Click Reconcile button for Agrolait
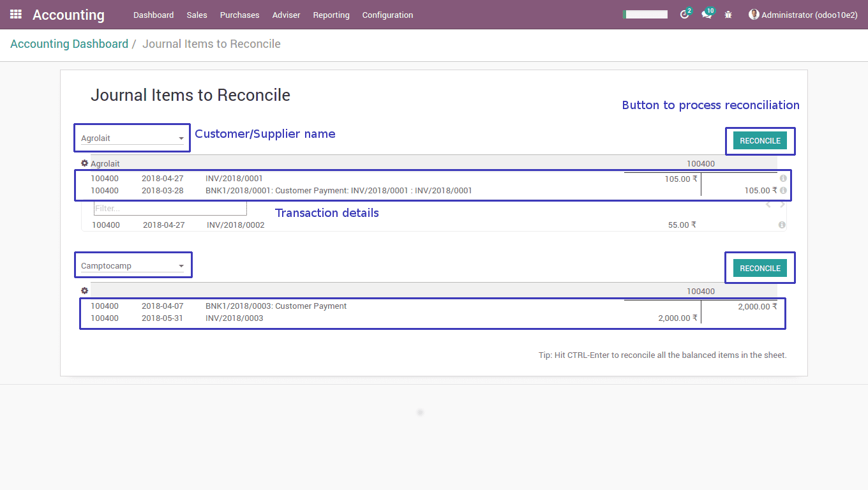868x490 pixels. pyautogui.click(x=759, y=141)
